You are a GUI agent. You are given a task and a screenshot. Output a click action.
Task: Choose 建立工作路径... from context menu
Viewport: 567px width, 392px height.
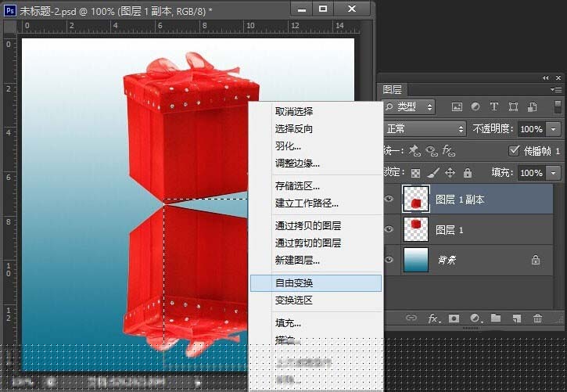pyautogui.click(x=315, y=203)
